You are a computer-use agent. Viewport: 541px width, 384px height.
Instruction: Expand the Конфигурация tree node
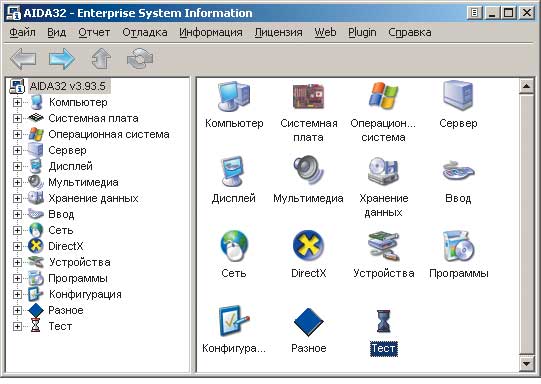click(17, 294)
